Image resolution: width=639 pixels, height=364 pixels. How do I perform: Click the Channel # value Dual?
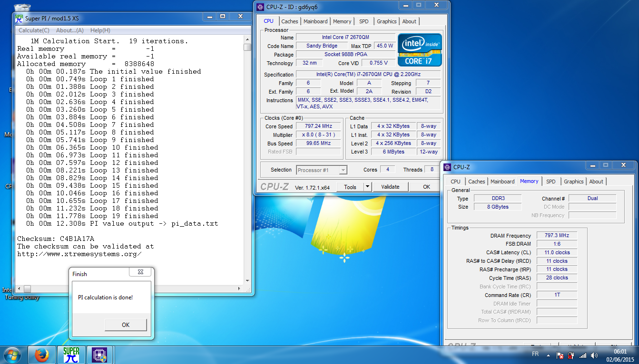click(x=592, y=198)
